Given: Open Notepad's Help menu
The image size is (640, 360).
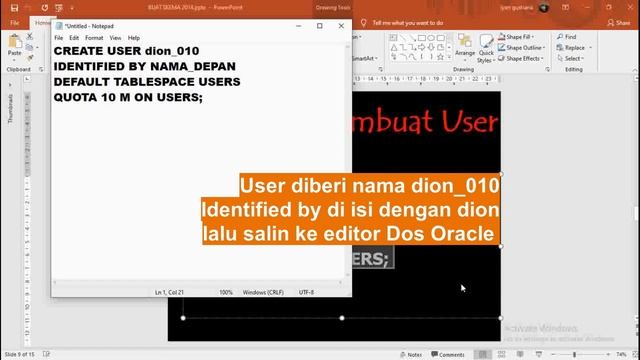Looking at the screenshot, I should coord(134,38).
